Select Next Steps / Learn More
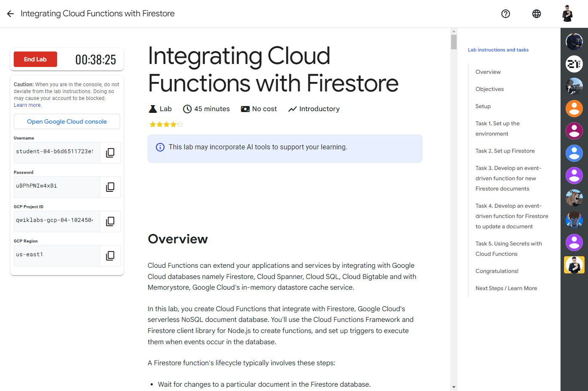Screen dimensions: 588x391 point(506,288)
